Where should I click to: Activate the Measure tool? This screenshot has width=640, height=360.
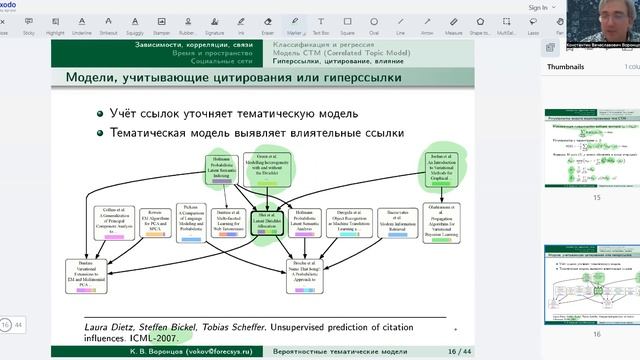tap(453, 26)
